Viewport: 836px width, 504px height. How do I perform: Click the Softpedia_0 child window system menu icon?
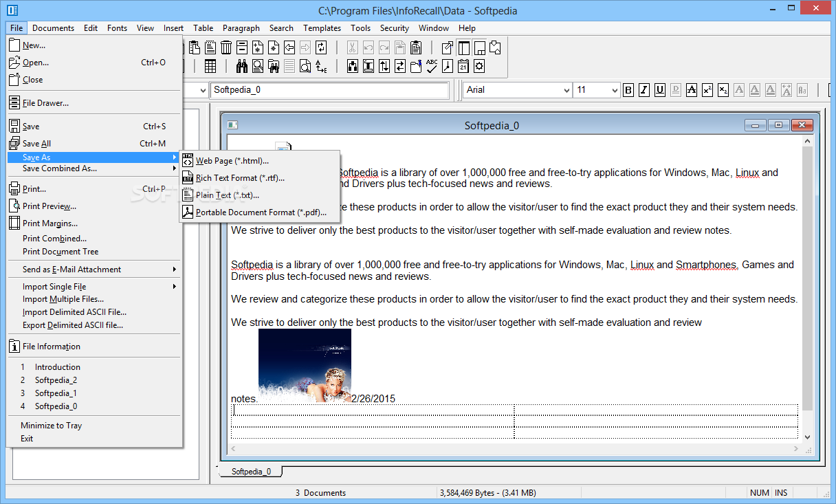click(x=232, y=125)
